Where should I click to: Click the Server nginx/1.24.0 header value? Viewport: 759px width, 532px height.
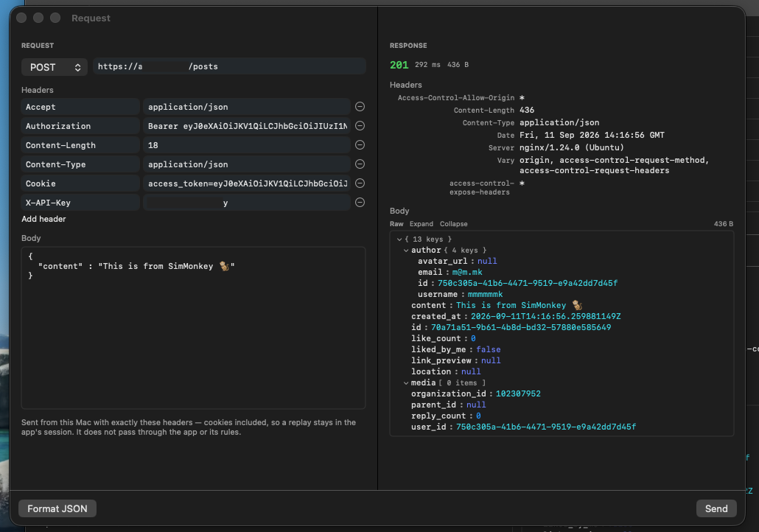pyautogui.click(x=572, y=147)
